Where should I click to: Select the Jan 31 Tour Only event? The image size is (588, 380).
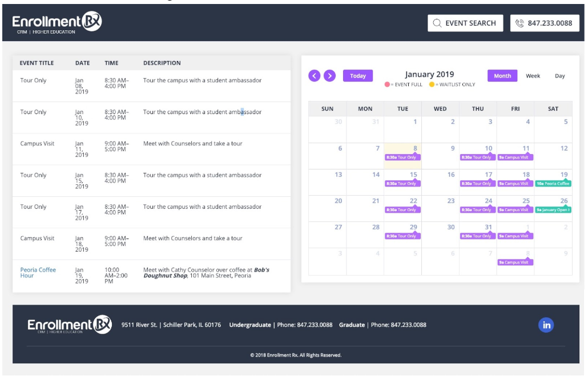click(477, 236)
